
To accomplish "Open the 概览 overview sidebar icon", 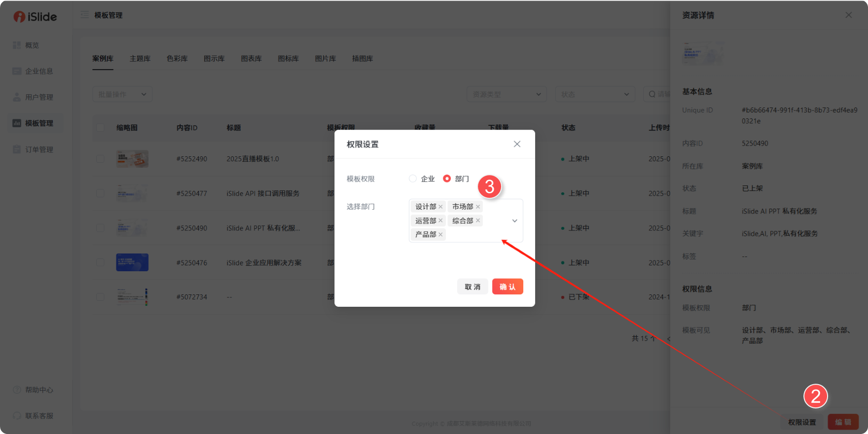I will [17, 45].
